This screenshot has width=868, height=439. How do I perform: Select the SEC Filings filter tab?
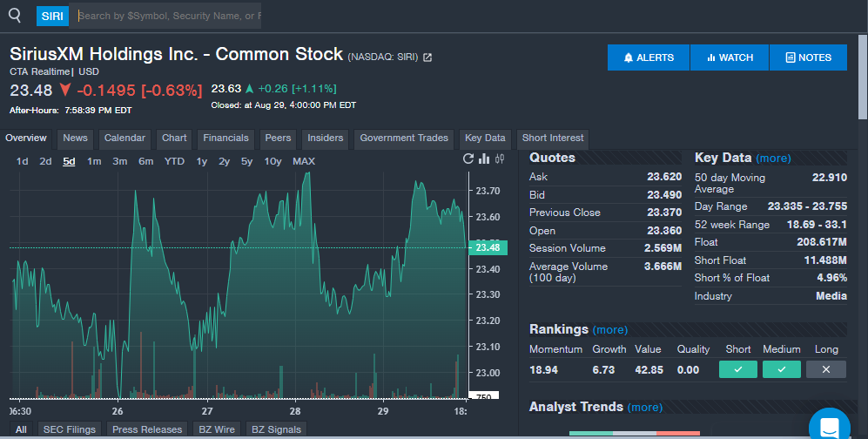click(69, 429)
